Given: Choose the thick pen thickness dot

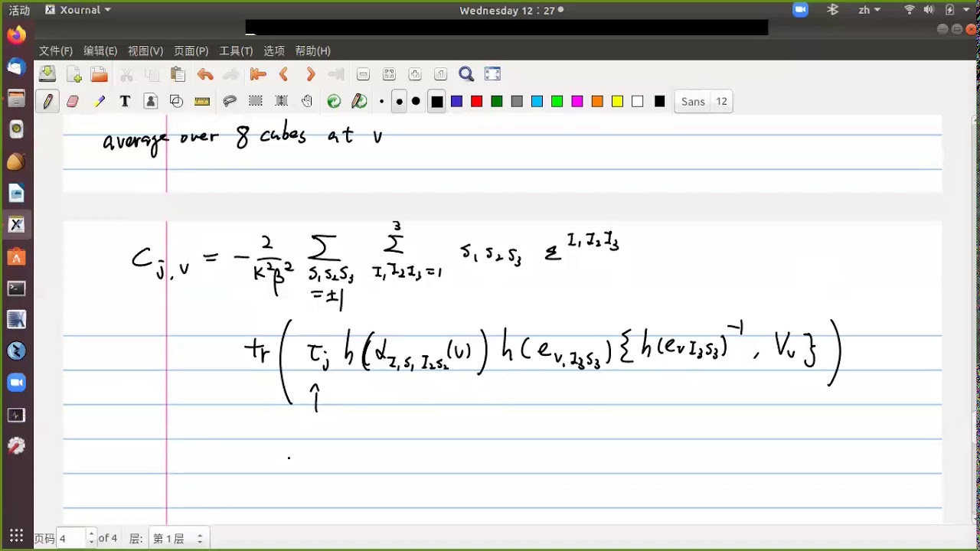Looking at the screenshot, I should [x=416, y=101].
